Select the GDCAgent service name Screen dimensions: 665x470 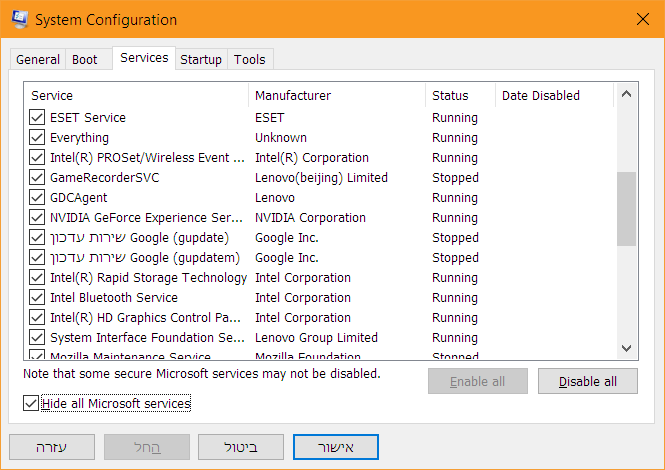coord(78,198)
